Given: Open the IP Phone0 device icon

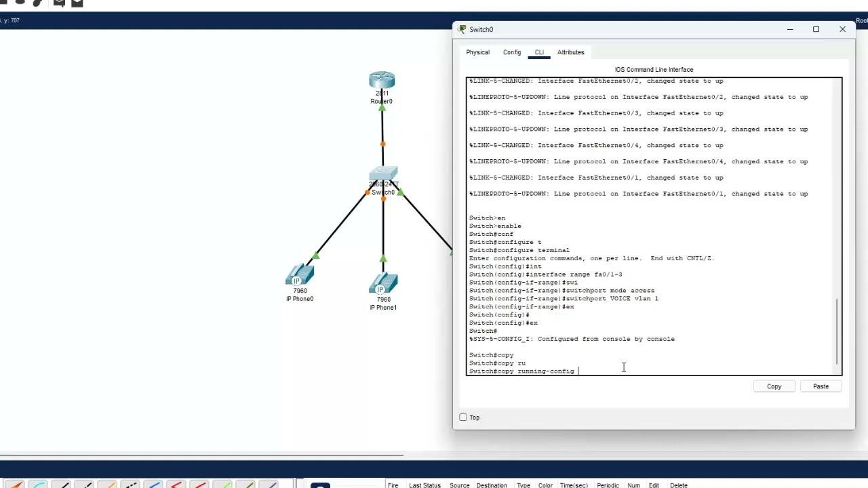Looking at the screenshot, I should coord(299,275).
